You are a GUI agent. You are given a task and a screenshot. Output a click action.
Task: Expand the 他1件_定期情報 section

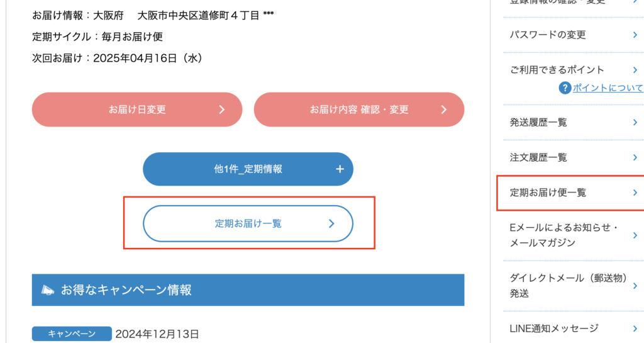point(248,169)
